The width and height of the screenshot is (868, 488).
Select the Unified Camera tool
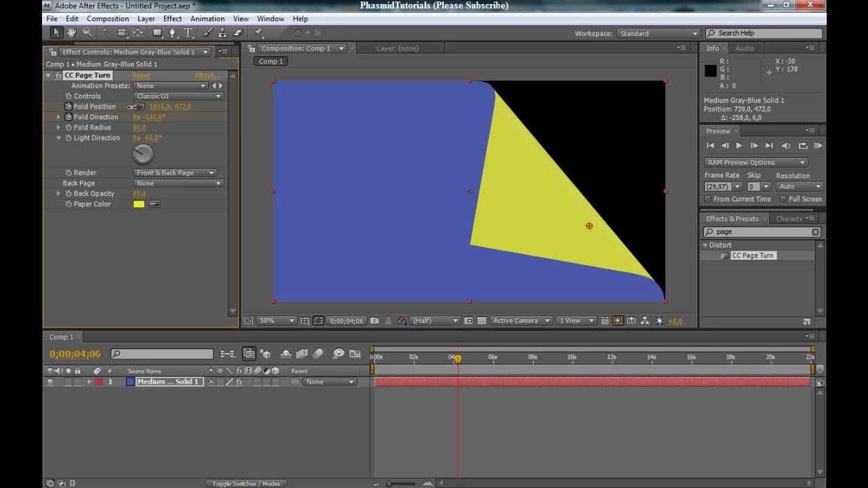(x=123, y=33)
